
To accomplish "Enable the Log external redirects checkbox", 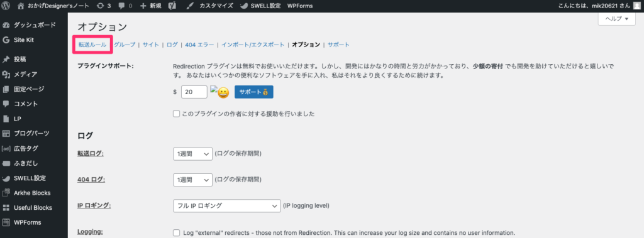I will click(177, 233).
